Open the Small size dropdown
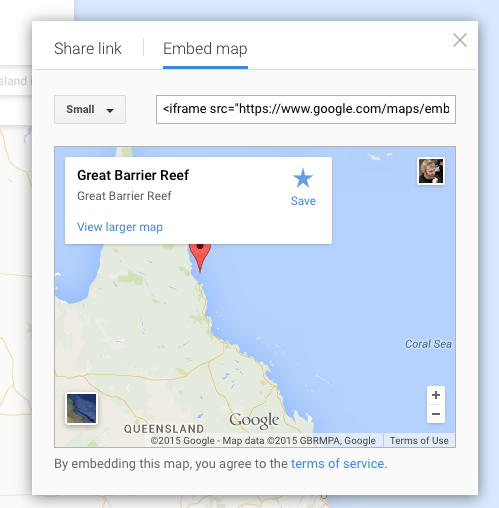Image resolution: width=499 pixels, height=508 pixels. 90,109
